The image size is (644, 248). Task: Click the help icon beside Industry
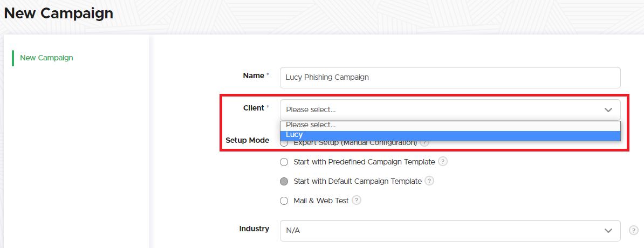coord(634,230)
